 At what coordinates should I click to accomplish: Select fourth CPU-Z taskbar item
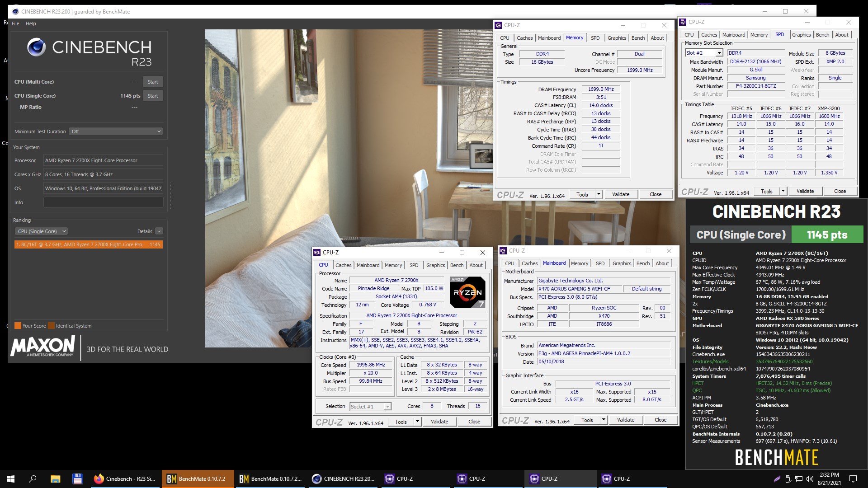pos(632,479)
